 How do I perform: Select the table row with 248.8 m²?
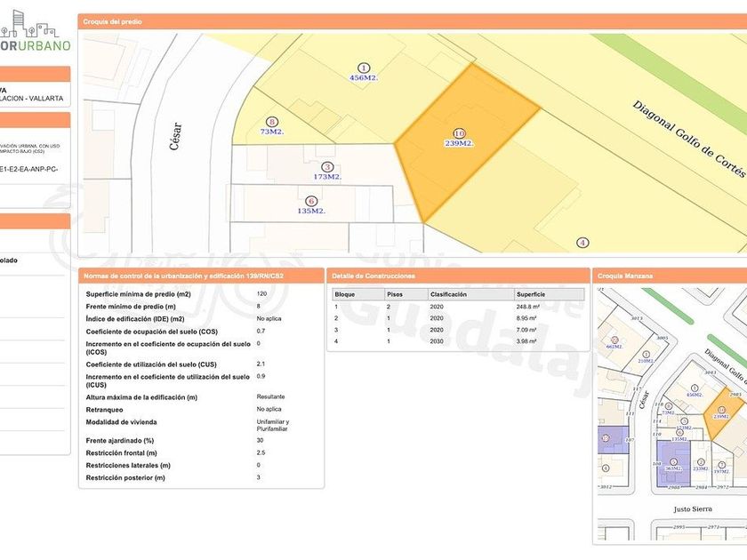click(458, 306)
